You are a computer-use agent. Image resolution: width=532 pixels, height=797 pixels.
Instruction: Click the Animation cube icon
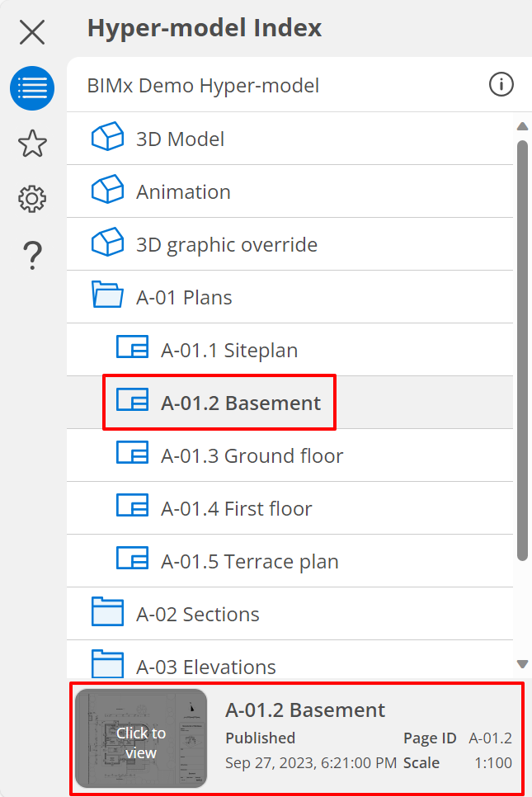pos(107,191)
